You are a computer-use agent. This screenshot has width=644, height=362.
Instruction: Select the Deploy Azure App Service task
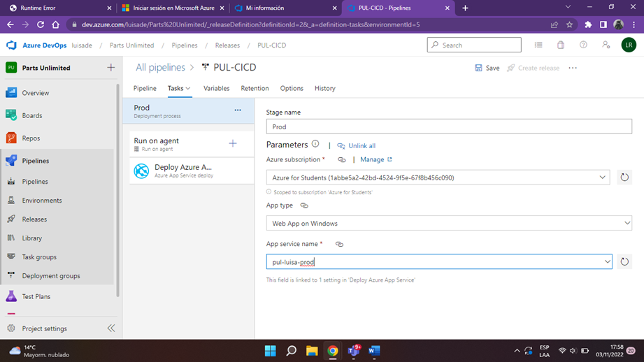pyautogui.click(x=192, y=171)
